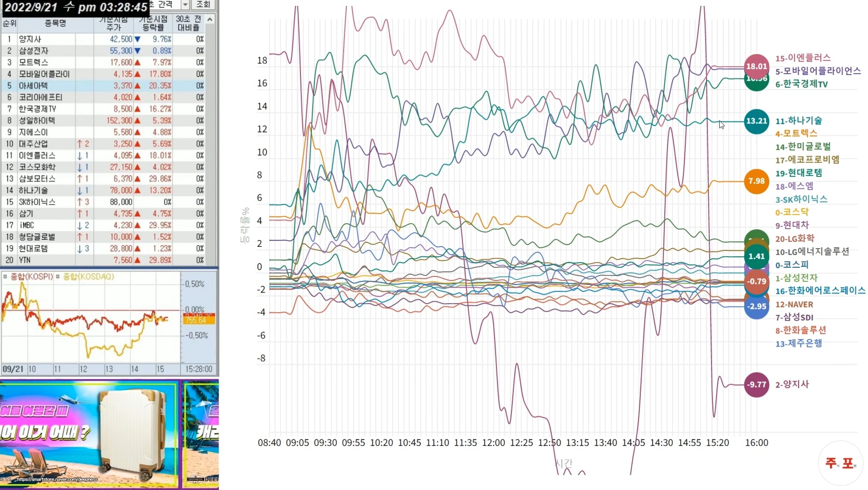Click the blue -2.95 value bubble

click(756, 308)
